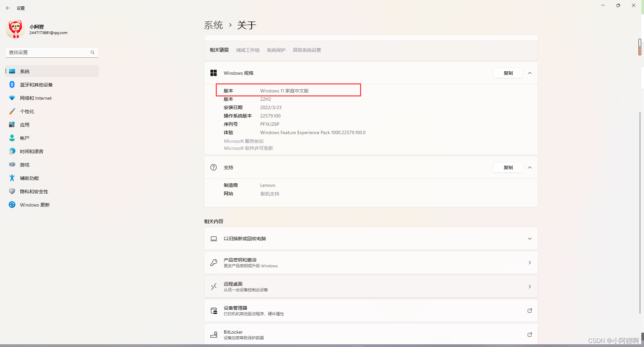Click the Windows 更新 refresh icon

[12, 205]
